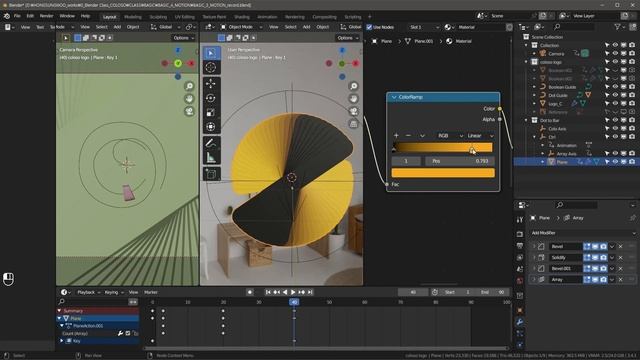The width and height of the screenshot is (640, 360).
Task: Toggle Bevel modifier viewport display
Action: (595, 247)
